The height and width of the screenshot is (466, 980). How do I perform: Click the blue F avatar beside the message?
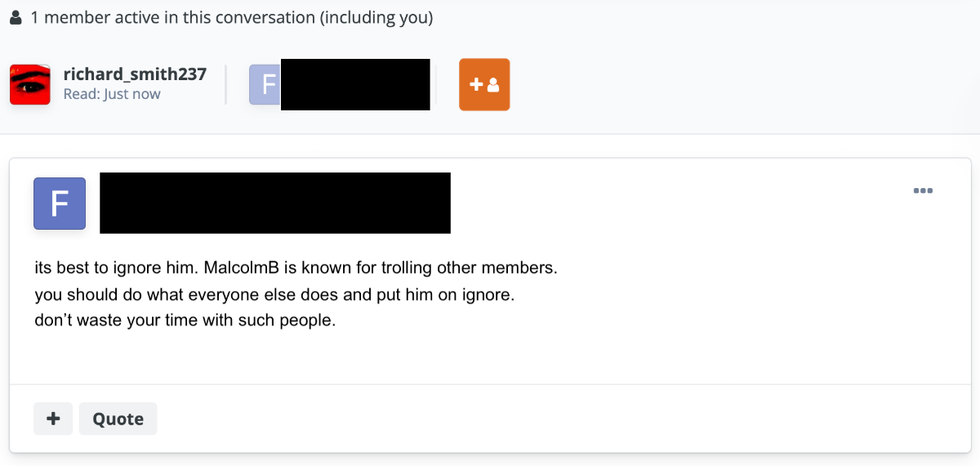click(x=60, y=204)
